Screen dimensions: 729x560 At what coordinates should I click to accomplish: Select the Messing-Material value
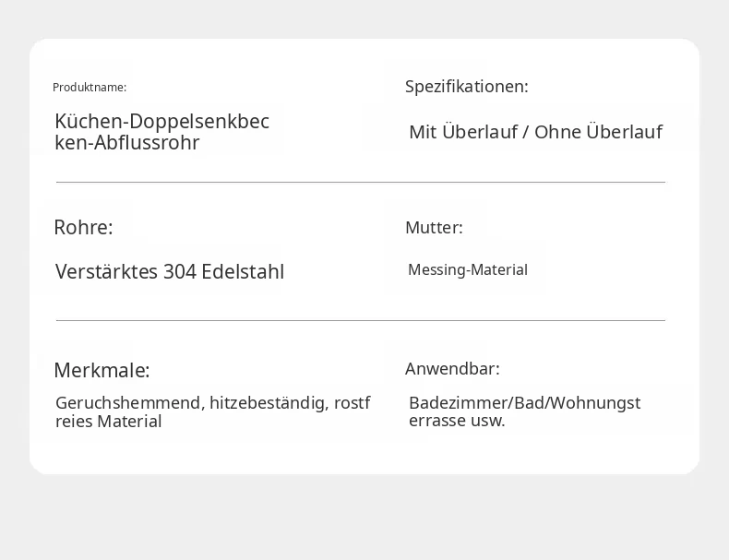pos(468,269)
